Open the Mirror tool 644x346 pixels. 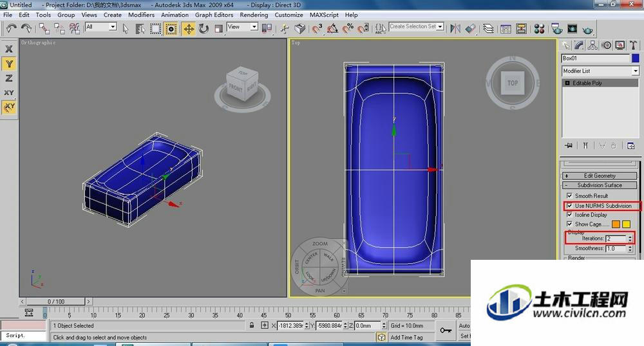tap(455, 29)
